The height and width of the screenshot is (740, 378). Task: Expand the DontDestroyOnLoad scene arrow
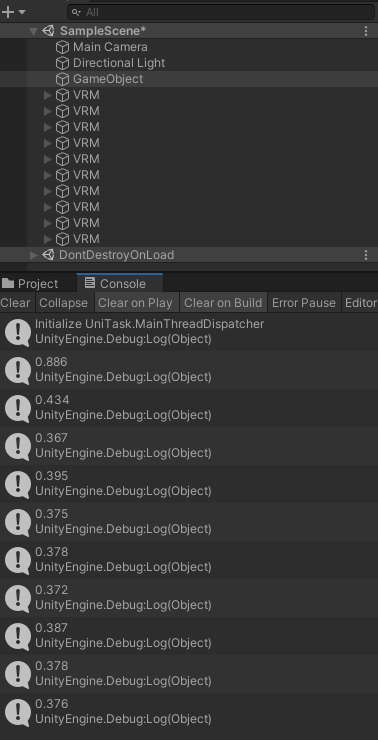point(34,255)
